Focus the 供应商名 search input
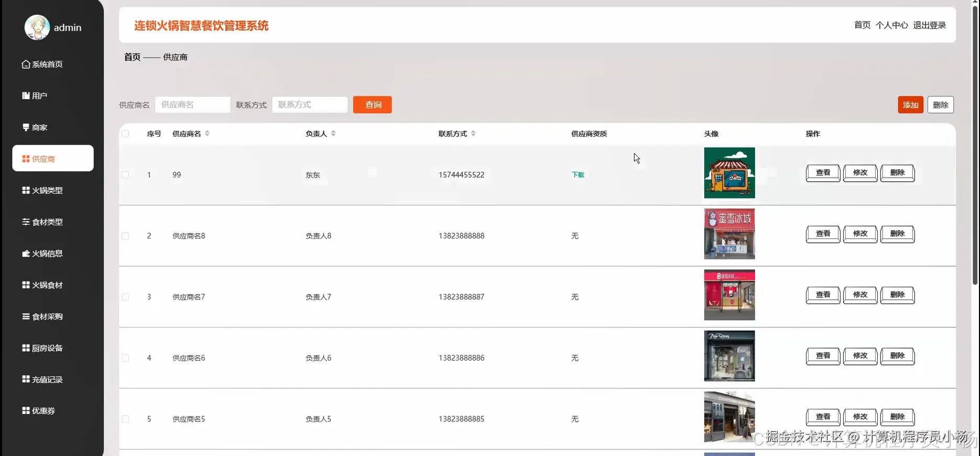The width and height of the screenshot is (980, 456). (x=192, y=105)
